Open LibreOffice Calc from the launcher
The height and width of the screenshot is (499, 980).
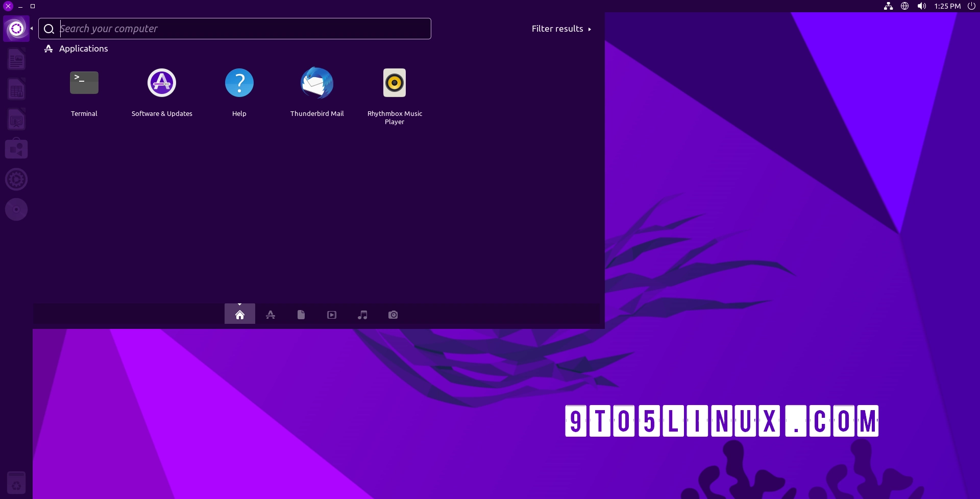click(16, 88)
